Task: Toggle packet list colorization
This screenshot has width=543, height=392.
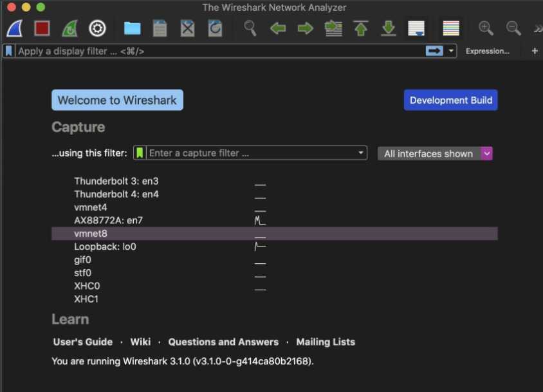Action: point(451,28)
